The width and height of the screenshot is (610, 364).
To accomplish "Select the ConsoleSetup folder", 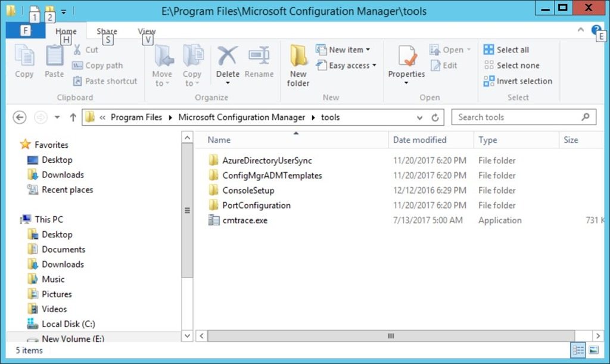I will (x=248, y=190).
